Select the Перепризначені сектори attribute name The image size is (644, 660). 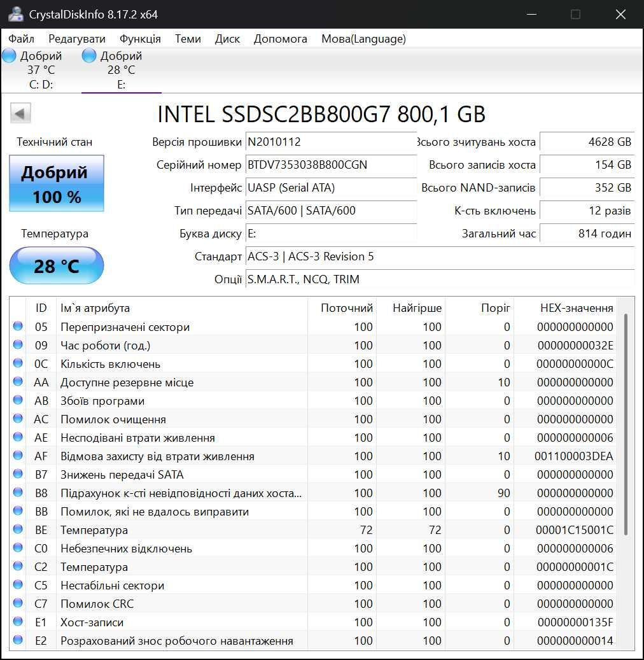[x=125, y=327]
